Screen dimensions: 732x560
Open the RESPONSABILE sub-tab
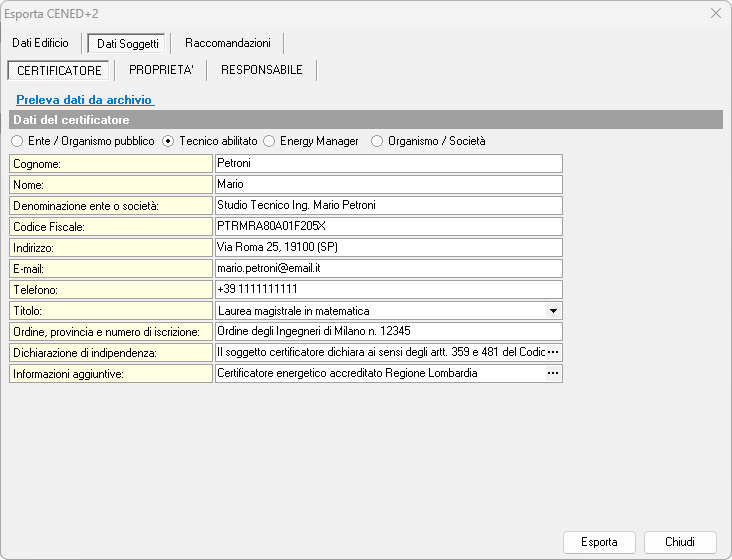pos(261,71)
